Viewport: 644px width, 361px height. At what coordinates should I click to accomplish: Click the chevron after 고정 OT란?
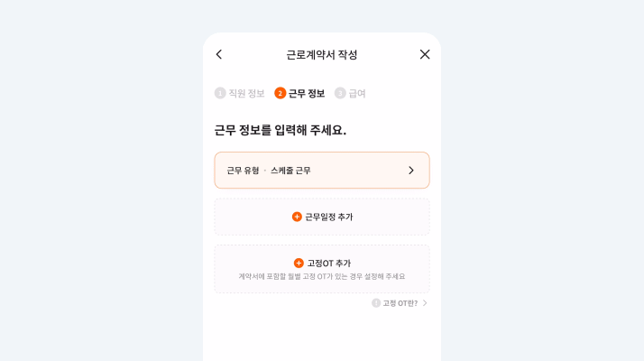point(425,303)
